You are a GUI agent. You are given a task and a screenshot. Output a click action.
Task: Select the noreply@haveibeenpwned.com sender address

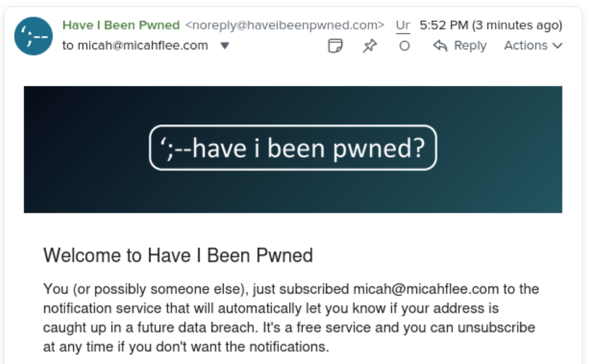284,25
